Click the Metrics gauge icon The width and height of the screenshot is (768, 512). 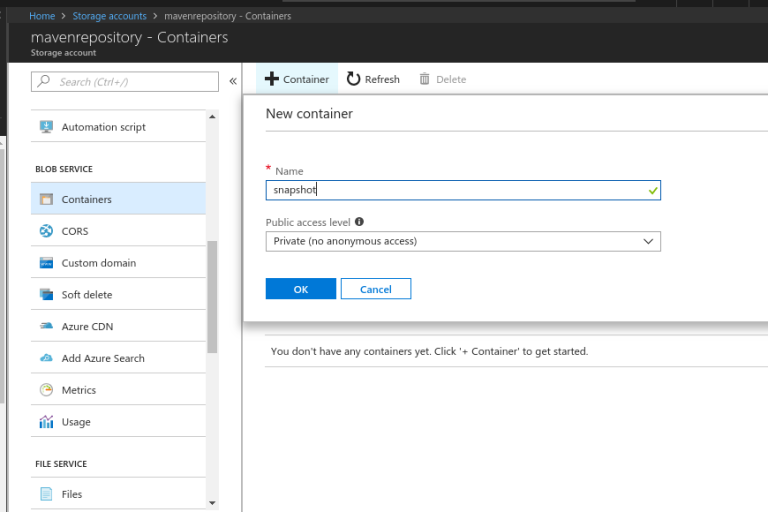pyautogui.click(x=47, y=390)
